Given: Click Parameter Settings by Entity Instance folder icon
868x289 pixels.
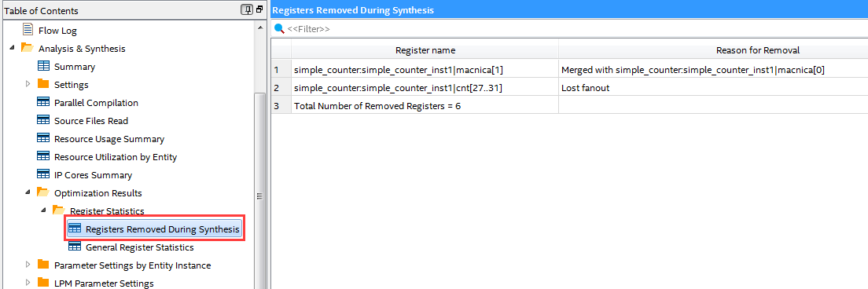Looking at the screenshot, I should [43, 265].
